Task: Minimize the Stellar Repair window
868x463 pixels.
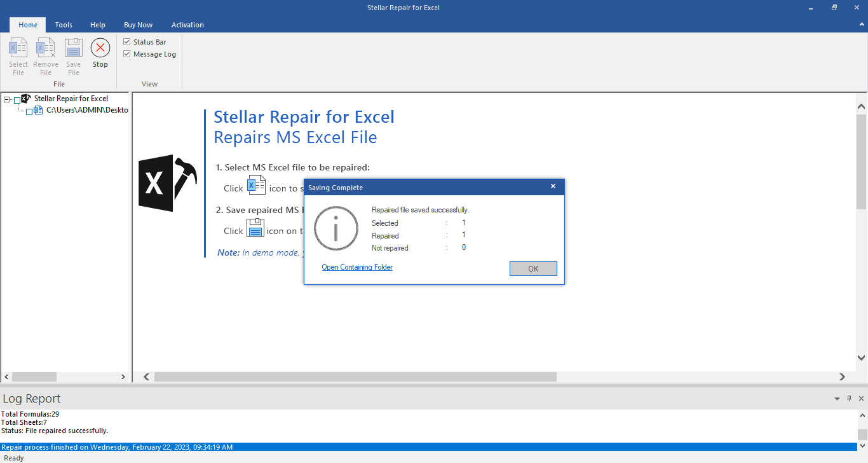Action: [811, 8]
